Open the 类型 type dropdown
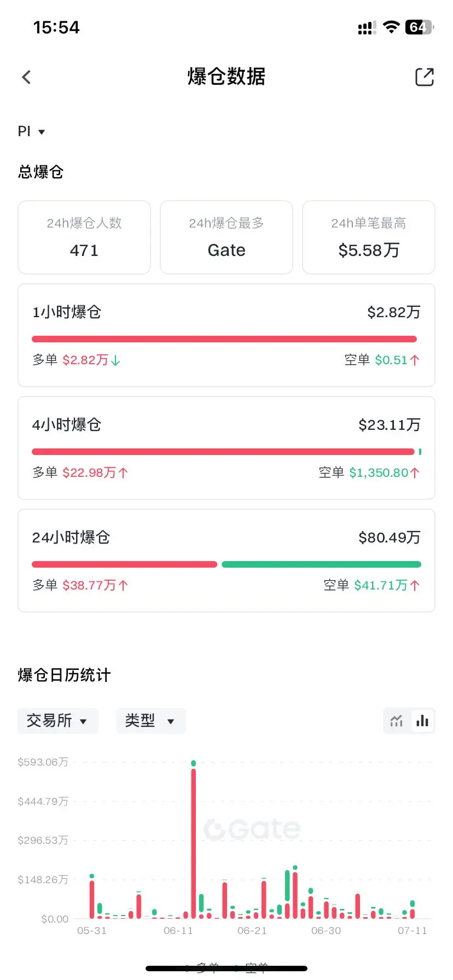 [x=151, y=721]
